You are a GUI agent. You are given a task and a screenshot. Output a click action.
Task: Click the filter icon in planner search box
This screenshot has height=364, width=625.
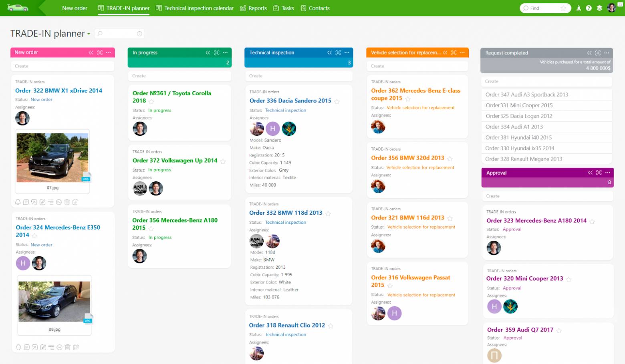139,34
